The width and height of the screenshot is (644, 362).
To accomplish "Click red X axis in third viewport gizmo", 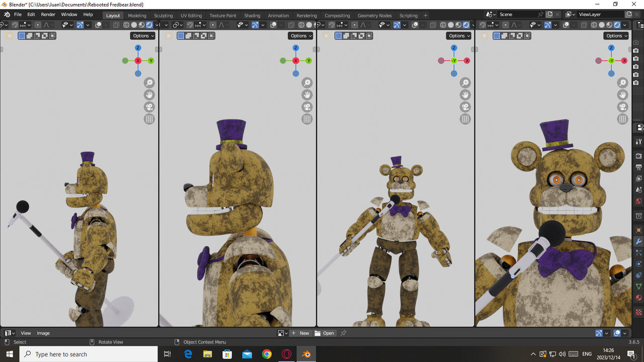I will 467,60.
